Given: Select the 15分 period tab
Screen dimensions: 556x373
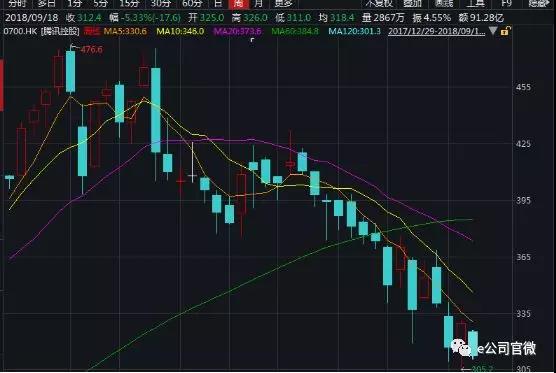Looking at the screenshot, I should [129, 3].
